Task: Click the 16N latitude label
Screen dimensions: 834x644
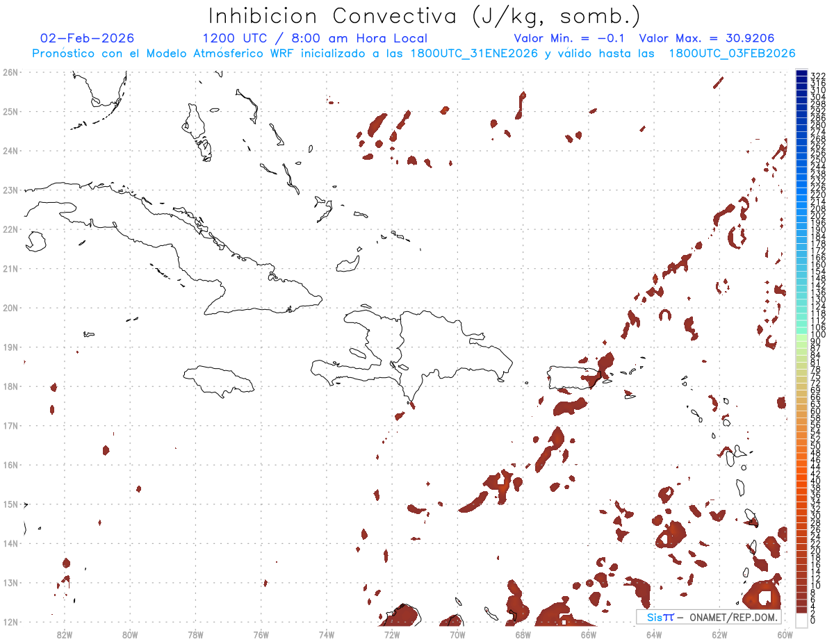Action: click(10, 465)
